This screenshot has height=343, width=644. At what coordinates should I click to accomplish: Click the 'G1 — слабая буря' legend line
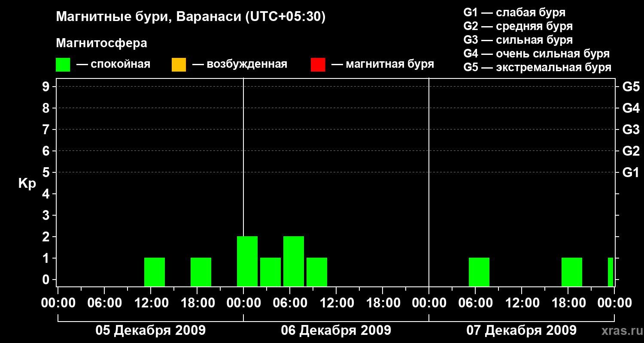pyautogui.click(x=514, y=12)
